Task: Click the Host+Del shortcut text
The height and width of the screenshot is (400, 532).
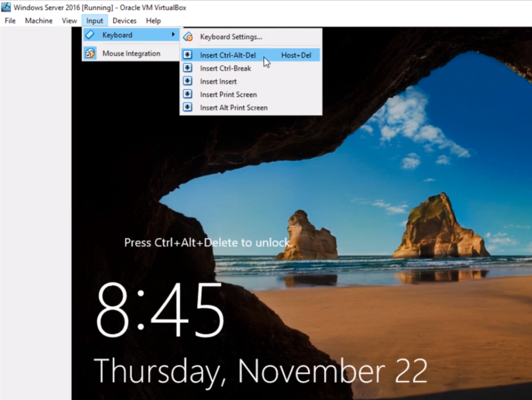Action: (x=296, y=55)
